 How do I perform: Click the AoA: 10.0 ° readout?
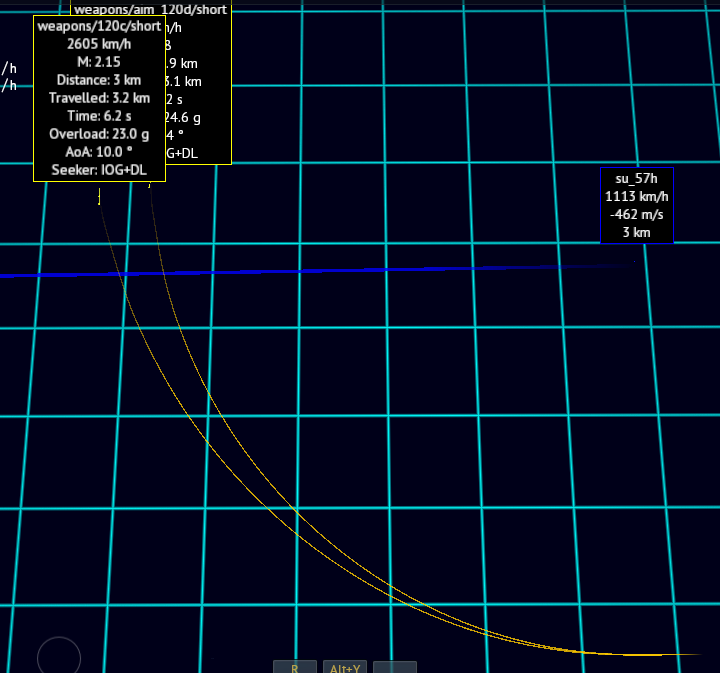[99, 152]
